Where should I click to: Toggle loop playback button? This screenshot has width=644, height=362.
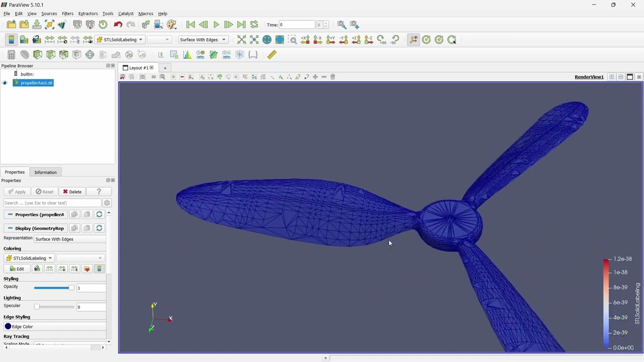coord(254,25)
